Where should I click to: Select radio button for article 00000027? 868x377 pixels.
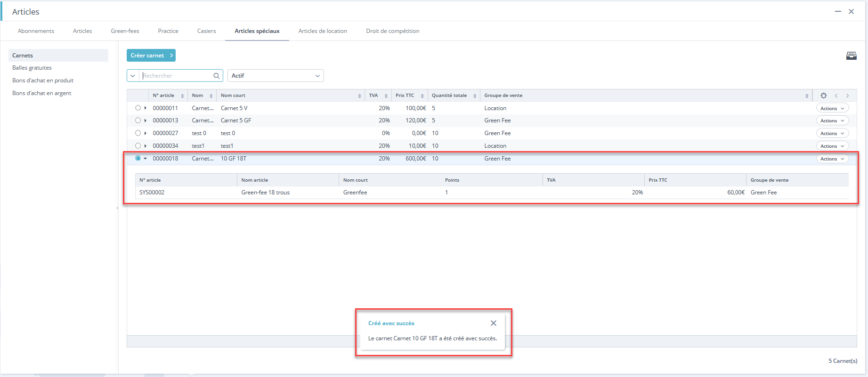coord(138,133)
